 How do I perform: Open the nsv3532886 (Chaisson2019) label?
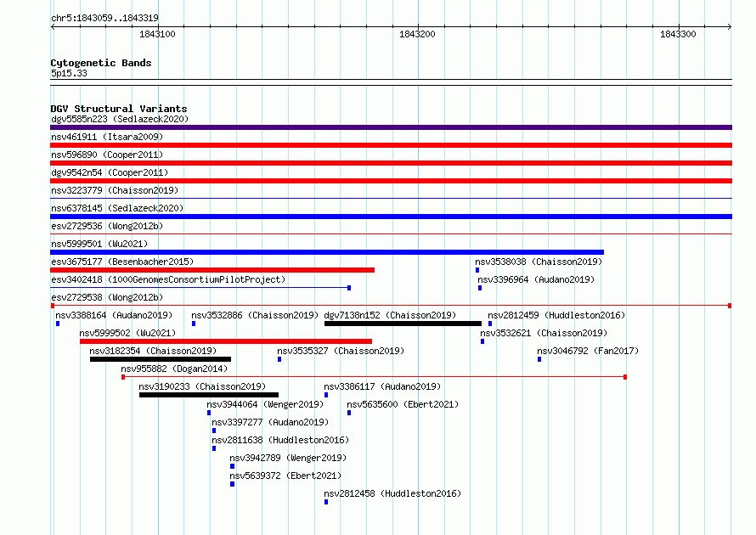pyautogui.click(x=255, y=315)
